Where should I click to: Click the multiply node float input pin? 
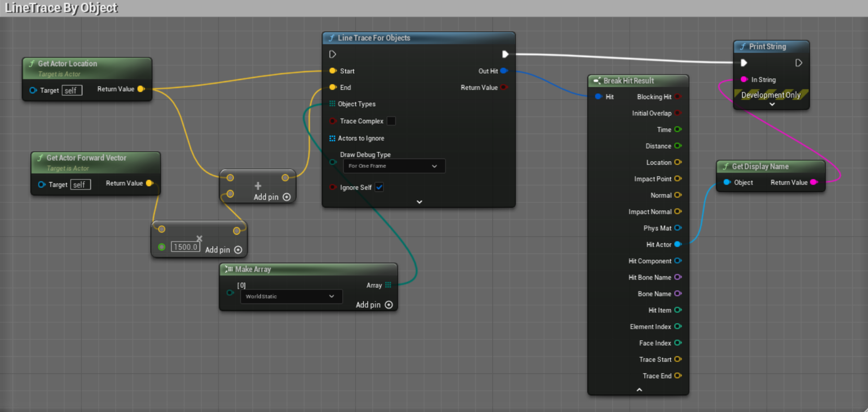click(162, 247)
